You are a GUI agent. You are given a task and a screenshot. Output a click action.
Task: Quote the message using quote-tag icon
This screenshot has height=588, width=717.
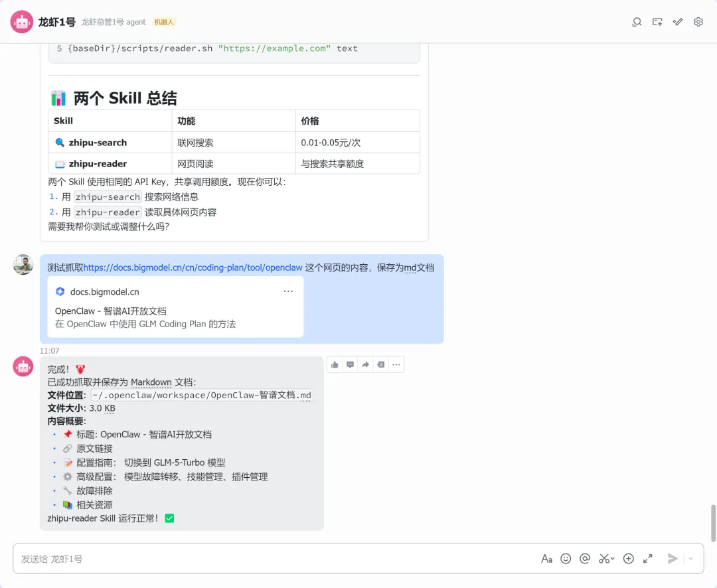(381, 364)
